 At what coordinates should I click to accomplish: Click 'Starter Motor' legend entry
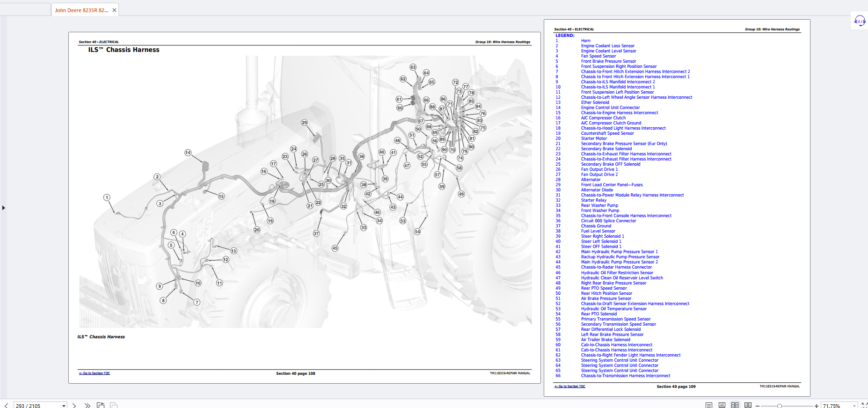click(594, 138)
